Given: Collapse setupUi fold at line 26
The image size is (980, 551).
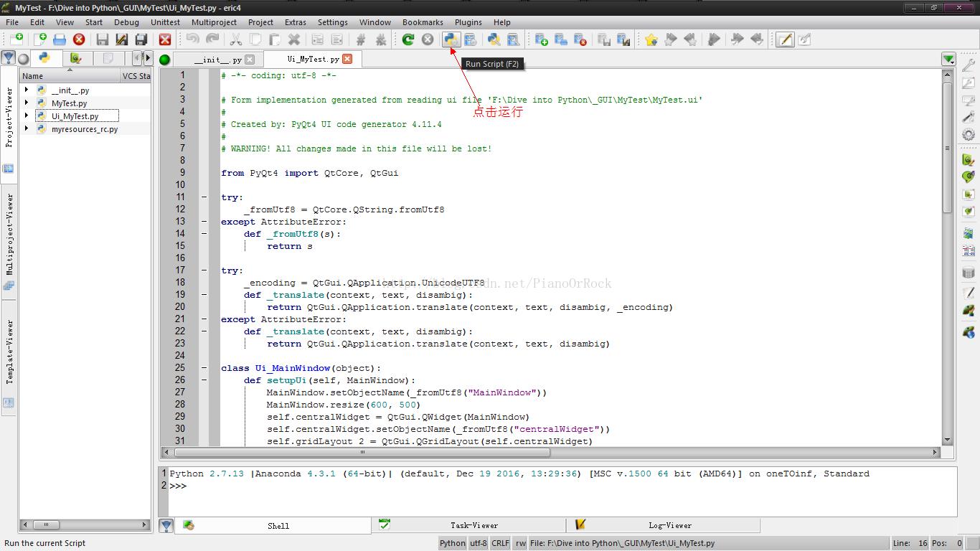Looking at the screenshot, I should [204, 380].
